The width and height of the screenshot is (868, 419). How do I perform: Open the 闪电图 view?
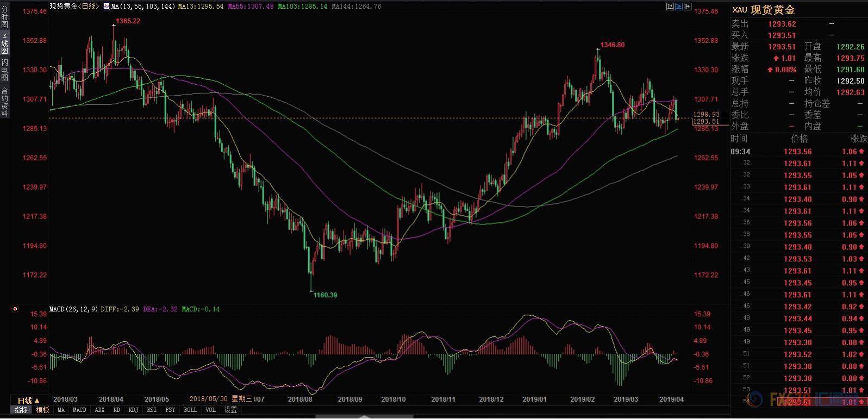click(x=5, y=70)
